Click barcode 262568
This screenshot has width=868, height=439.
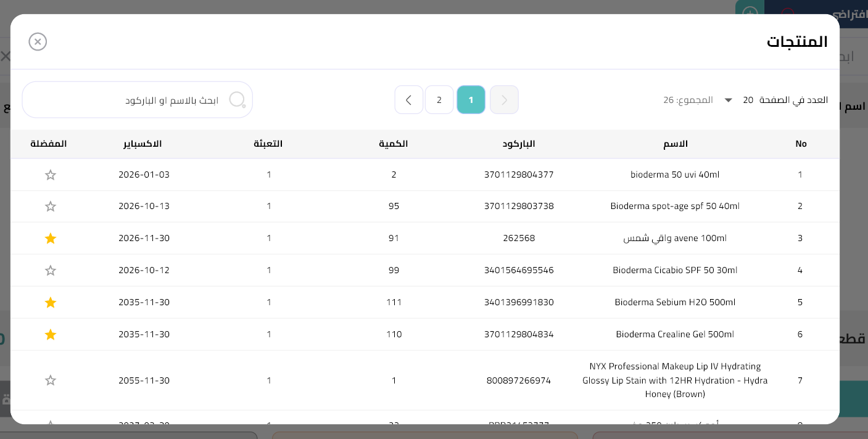click(519, 238)
